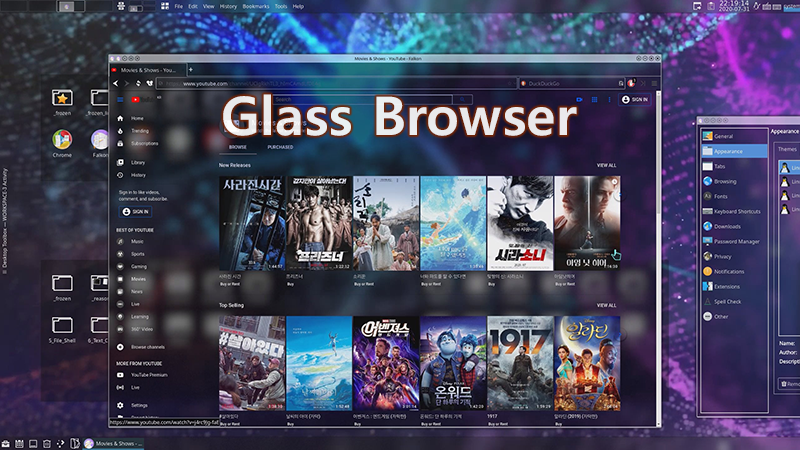Open the S_File_Shell folder on desktop
800x450 pixels.
[62, 329]
